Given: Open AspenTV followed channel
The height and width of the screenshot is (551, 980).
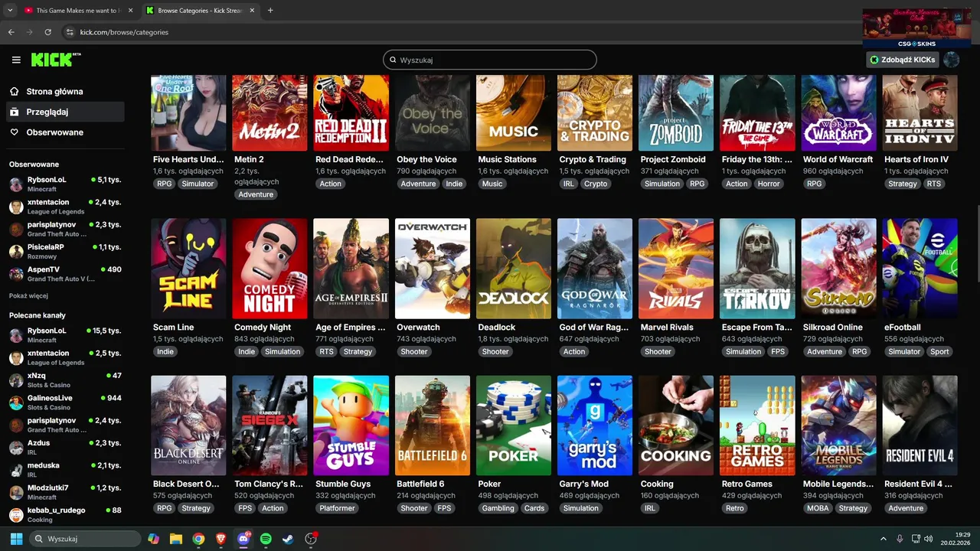Looking at the screenshot, I should [64, 274].
